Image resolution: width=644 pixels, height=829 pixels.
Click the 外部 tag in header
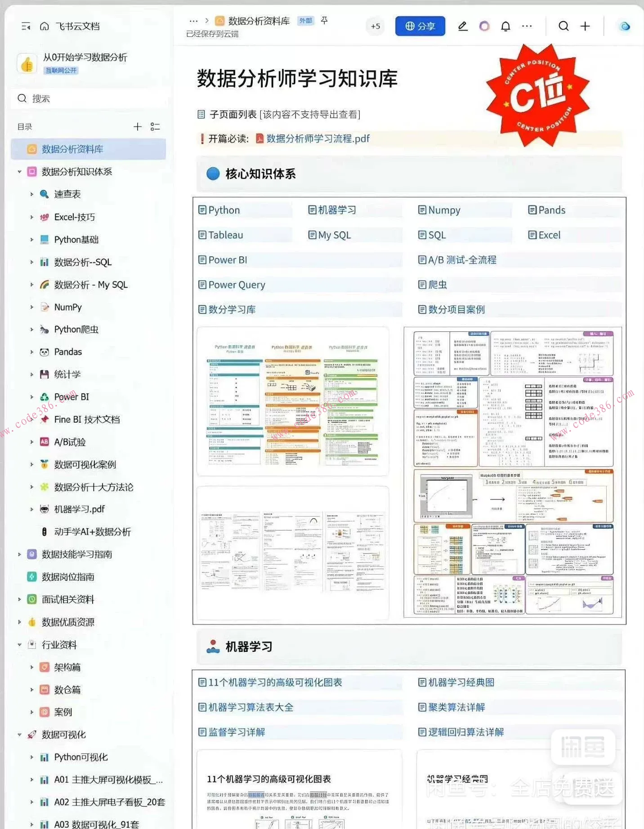click(305, 21)
